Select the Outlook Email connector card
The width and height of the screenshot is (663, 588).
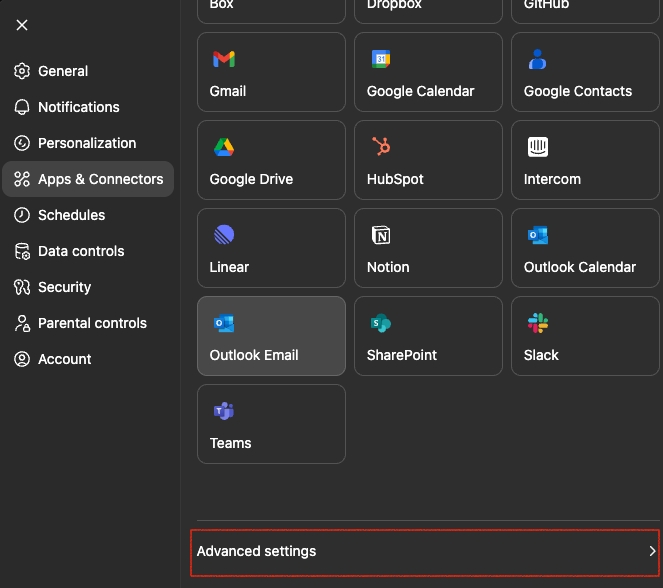271,335
